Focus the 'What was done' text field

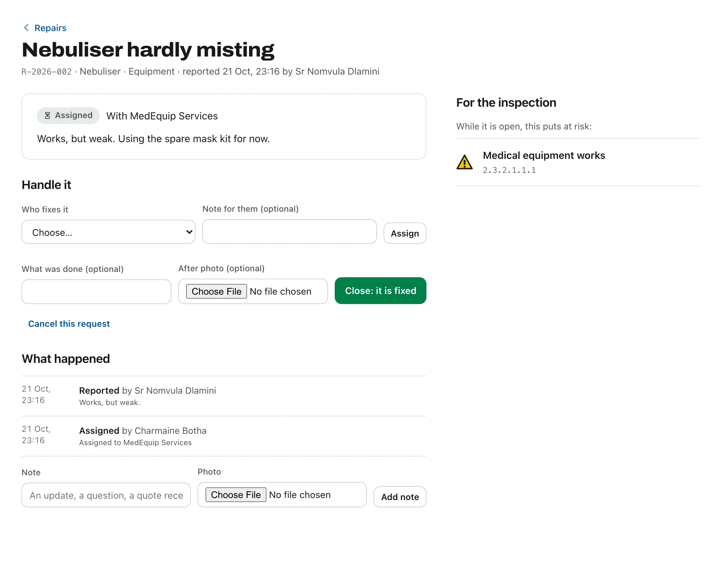(96, 291)
